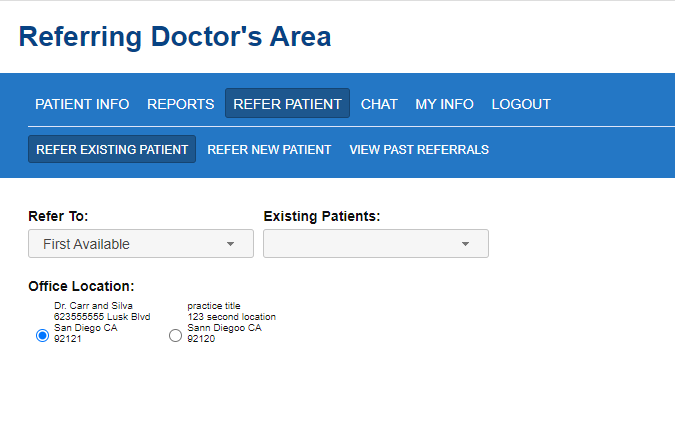Click the Office Location label
Viewport: 675px width, 428px height.
[81, 287]
